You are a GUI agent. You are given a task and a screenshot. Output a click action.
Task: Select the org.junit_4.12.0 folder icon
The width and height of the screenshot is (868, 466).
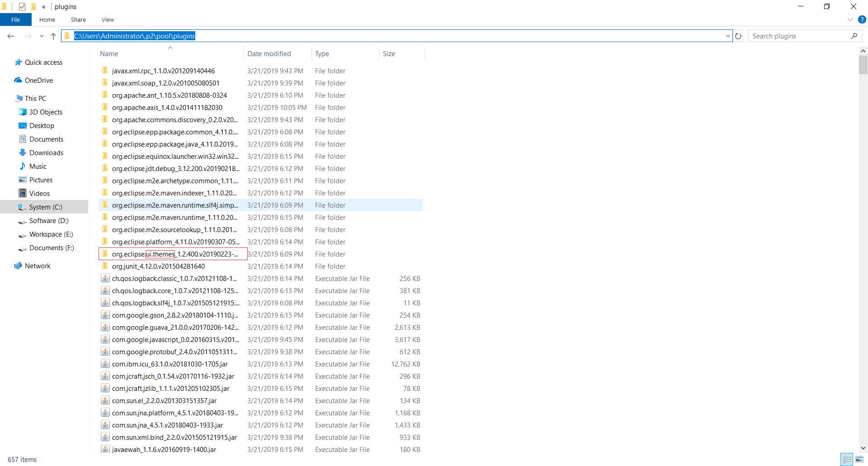pyautogui.click(x=105, y=266)
